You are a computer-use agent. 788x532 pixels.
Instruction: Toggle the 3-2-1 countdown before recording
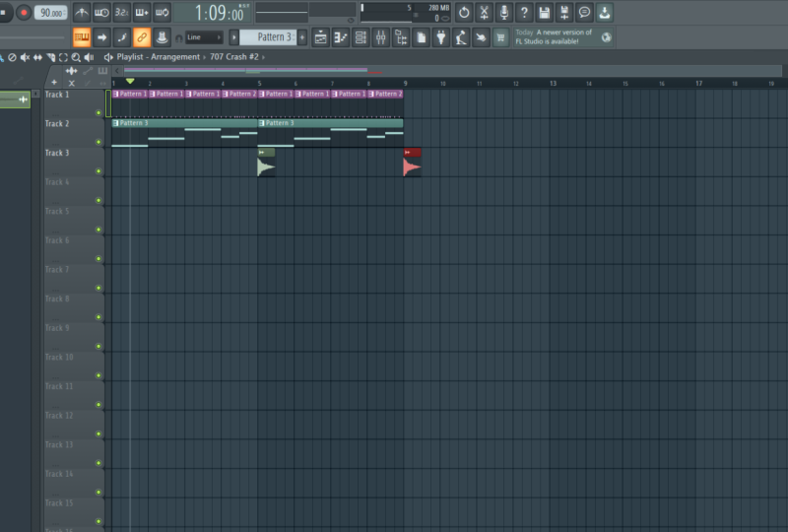[x=121, y=13]
